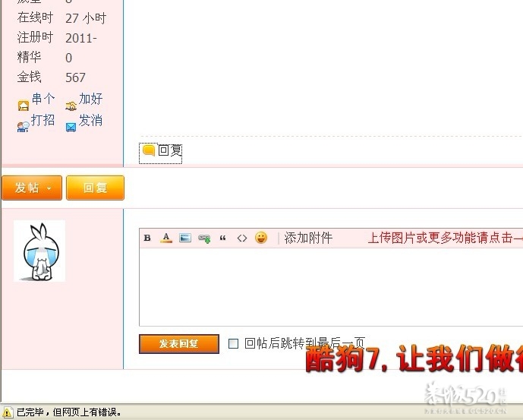
Task: Click the 加好 handshake icon
Action: pyautogui.click(x=71, y=106)
